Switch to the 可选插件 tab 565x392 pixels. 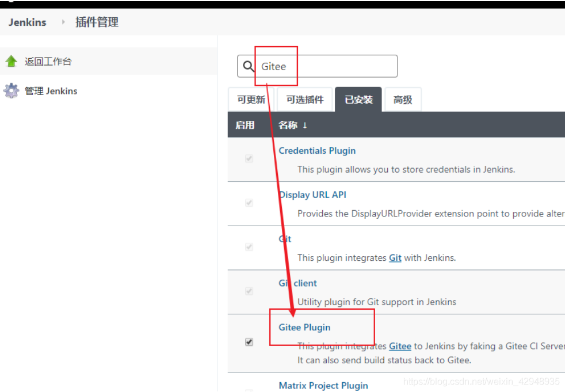(305, 100)
